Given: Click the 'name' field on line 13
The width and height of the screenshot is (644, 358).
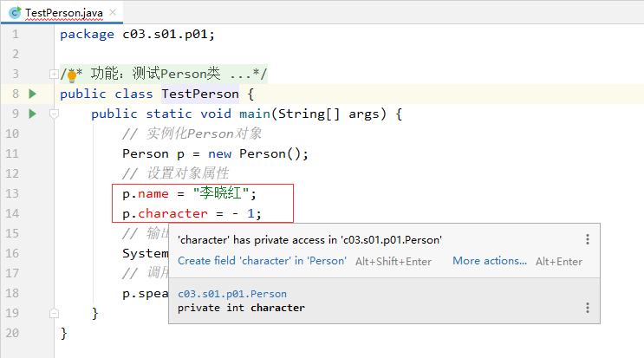Looking at the screenshot, I should coord(153,194).
